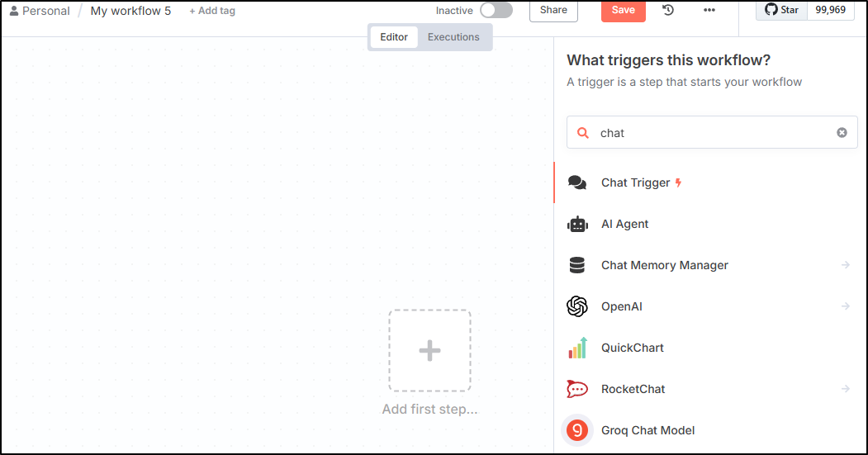Switch to the Executions tab

[453, 37]
